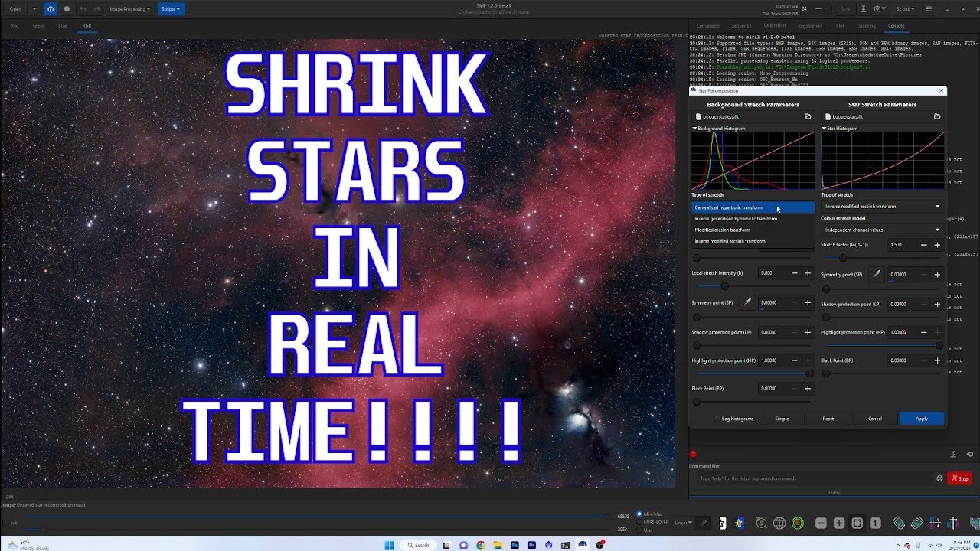Increase the Black Point (BP) background value
980x551 pixels.
click(808, 389)
